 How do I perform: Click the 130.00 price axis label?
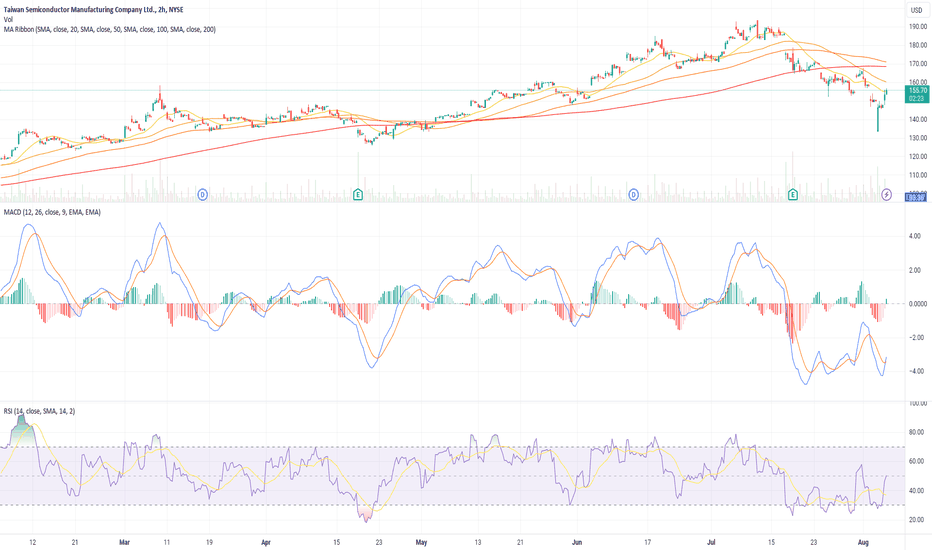click(918, 138)
